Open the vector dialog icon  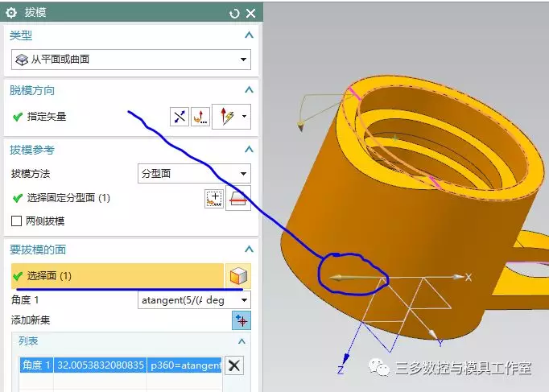(200, 117)
